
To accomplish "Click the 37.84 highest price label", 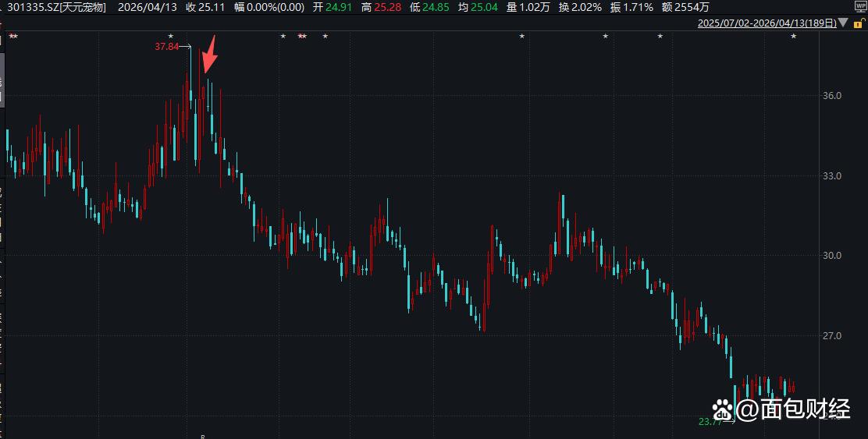I will pos(166,47).
